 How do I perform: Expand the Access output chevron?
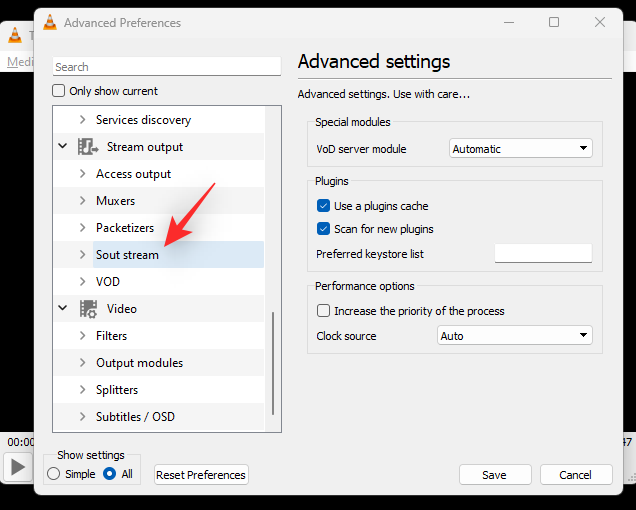pyautogui.click(x=83, y=174)
